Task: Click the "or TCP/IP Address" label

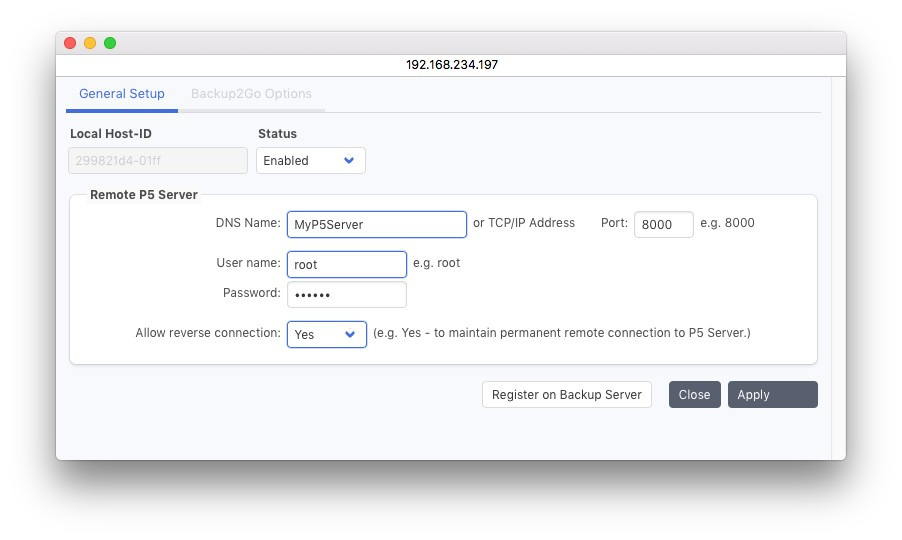Action: click(x=524, y=223)
